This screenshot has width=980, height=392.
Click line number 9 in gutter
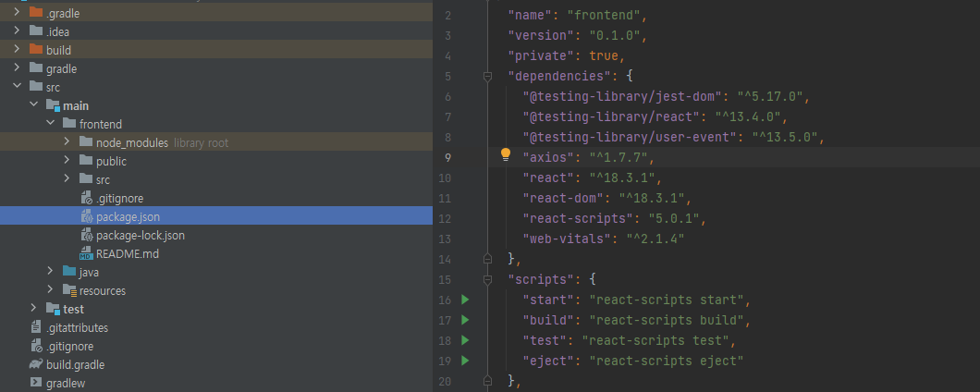[447, 157]
